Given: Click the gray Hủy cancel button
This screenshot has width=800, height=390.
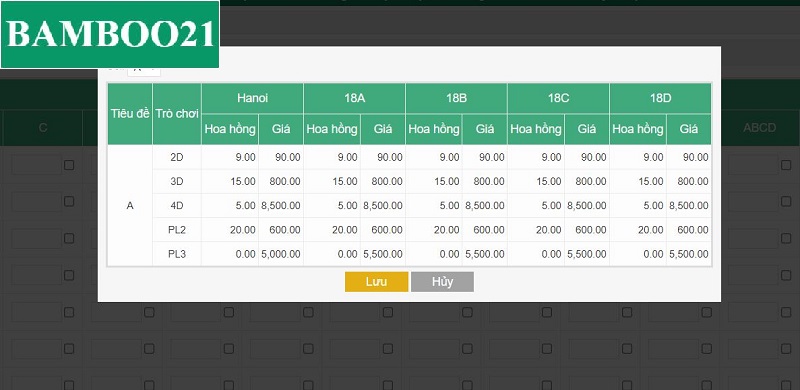Looking at the screenshot, I should click(442, 282).
